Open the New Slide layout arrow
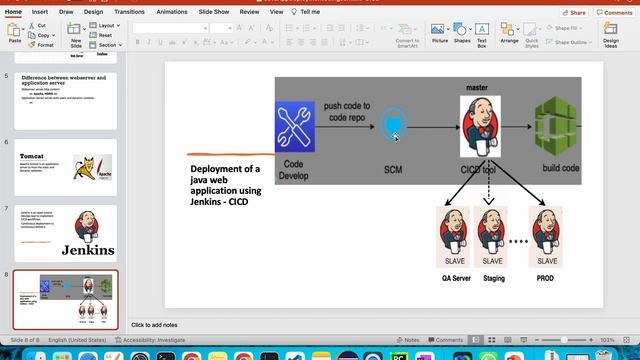 (x=84, y=29)
